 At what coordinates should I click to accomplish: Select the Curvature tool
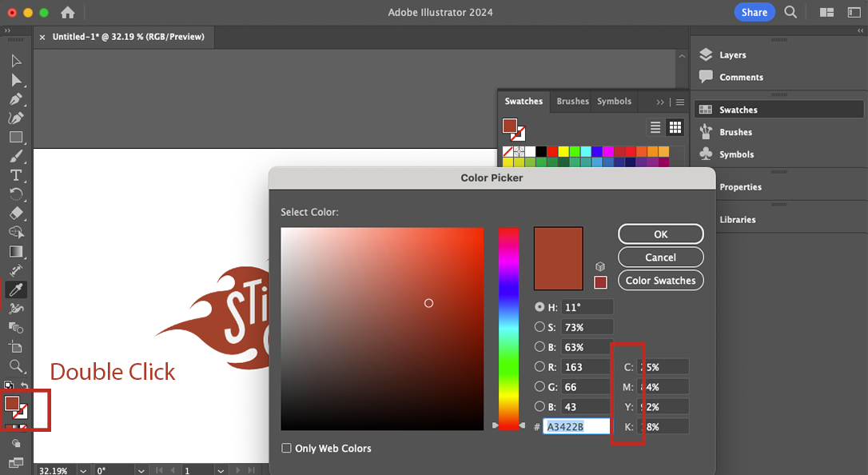click(16, 118)
